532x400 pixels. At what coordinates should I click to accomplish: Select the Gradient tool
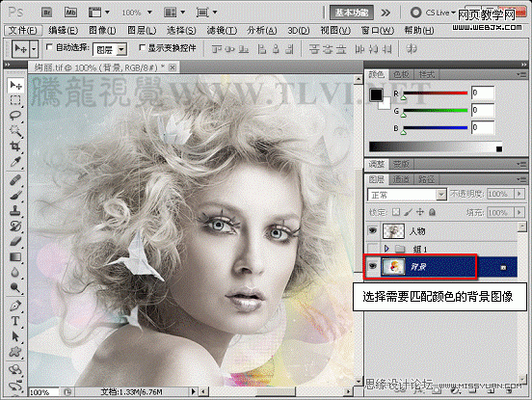[15, 256]
